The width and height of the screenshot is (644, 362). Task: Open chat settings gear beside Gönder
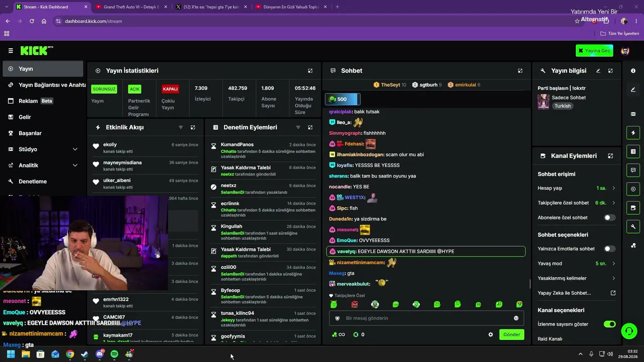tap(491, 334)
